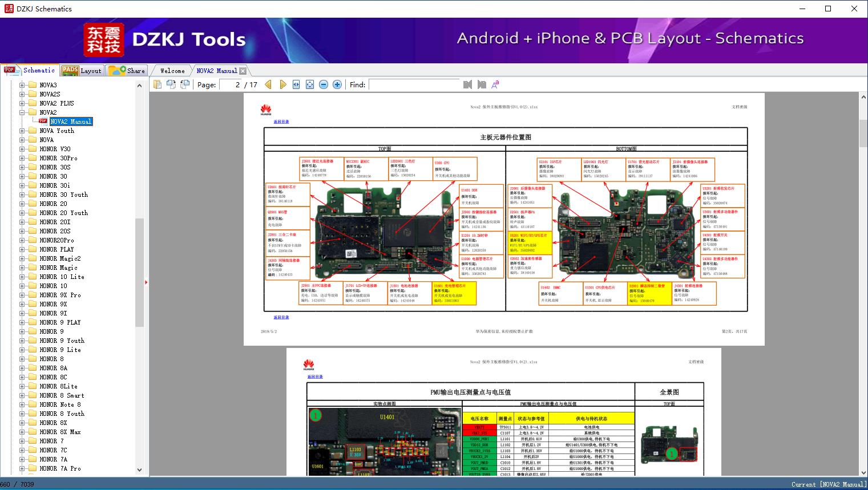Click the DZKJ logo in the banner
Screen dimensions: 868x490
pyautogui.click(x=104, y=40)
